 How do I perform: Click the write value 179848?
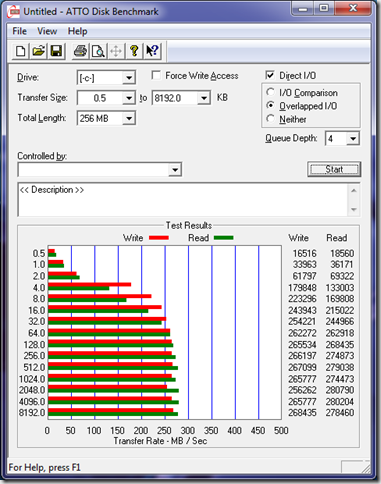coord(302,287)
